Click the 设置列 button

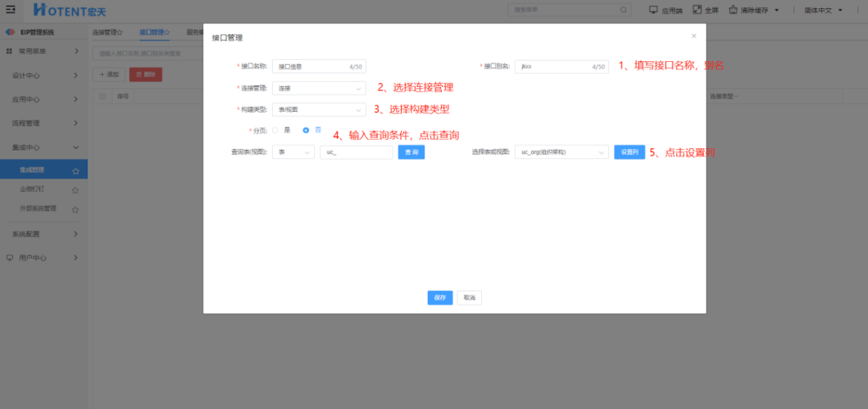[x=629, y=152]
